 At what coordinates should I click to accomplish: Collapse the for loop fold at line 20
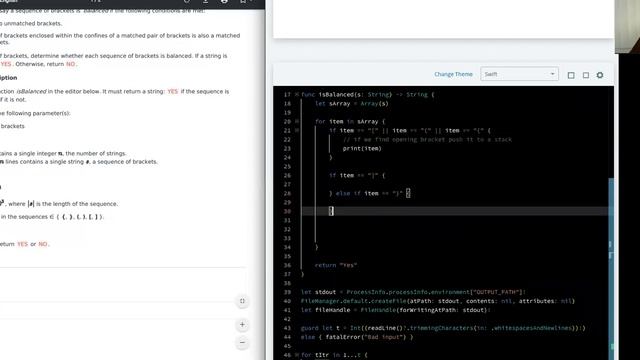297,122
